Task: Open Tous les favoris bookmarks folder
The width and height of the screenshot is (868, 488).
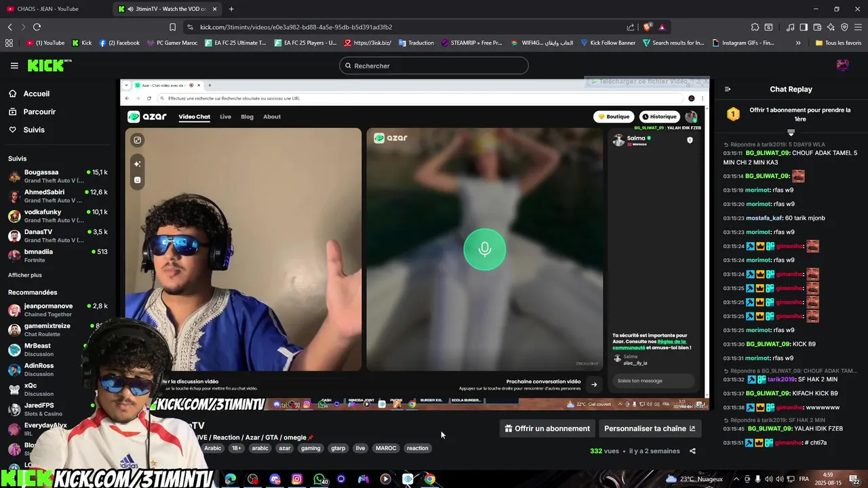Action: click(x=838, y=43)
